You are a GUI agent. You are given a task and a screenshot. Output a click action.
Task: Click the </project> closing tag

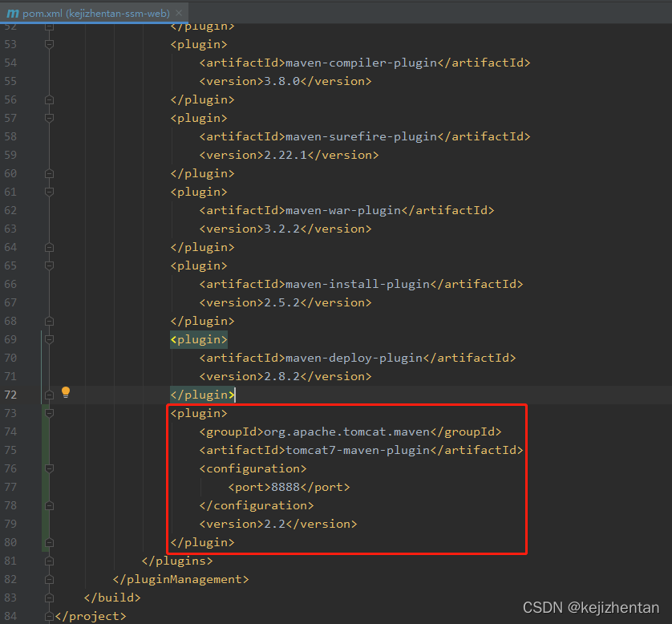click(x=91, y=616)
